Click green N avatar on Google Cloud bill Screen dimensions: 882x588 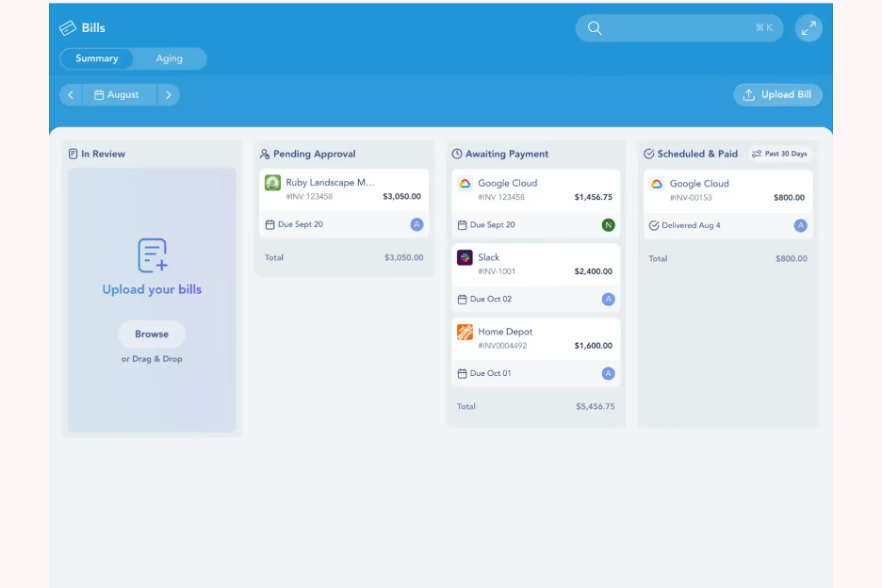coord(608,225)
